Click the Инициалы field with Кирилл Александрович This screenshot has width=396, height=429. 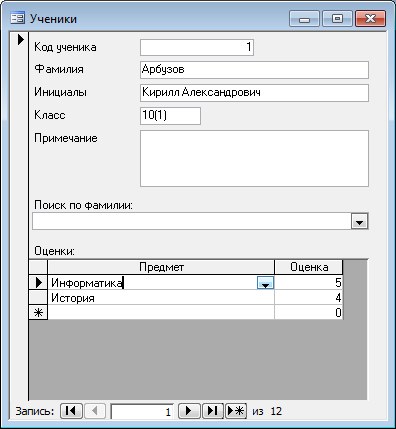tap(254, 93)
